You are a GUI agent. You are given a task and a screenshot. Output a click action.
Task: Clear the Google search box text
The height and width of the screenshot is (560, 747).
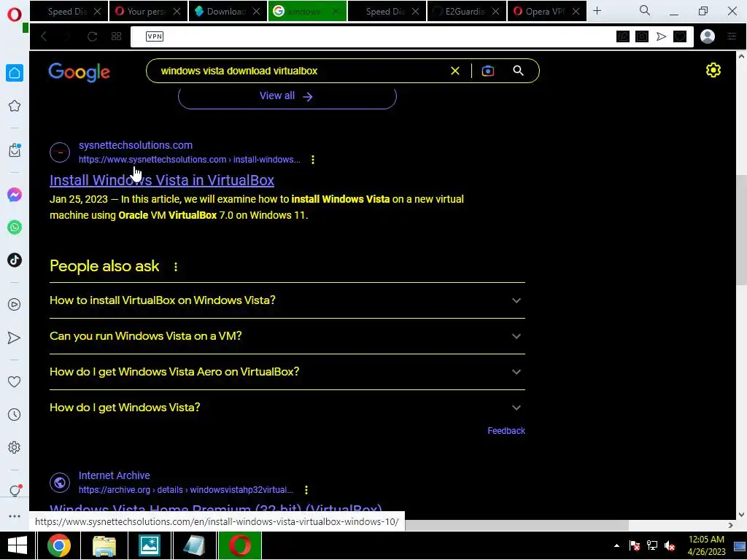(x=455, y=71)
